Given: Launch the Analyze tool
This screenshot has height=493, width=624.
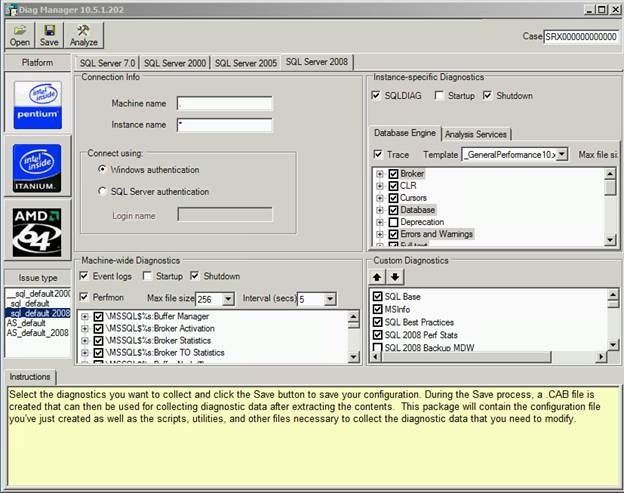Looking at the screenshot, I should (x=84, y=35).
